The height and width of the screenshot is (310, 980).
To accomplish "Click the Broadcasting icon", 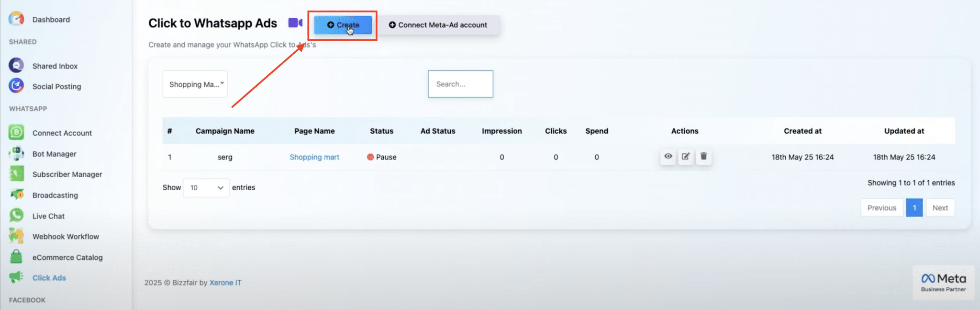I will pos(16,195).
